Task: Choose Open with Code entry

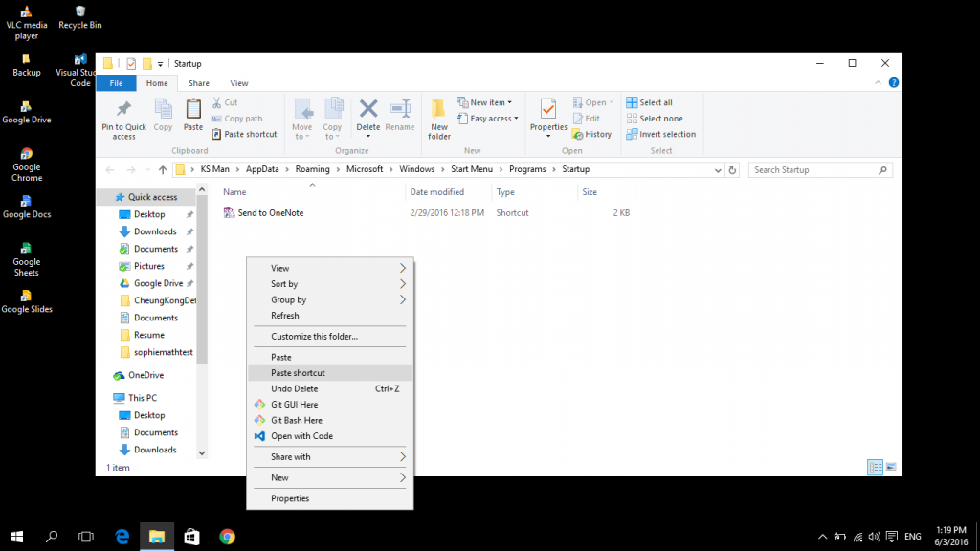Action: click(x=301, y=436)
